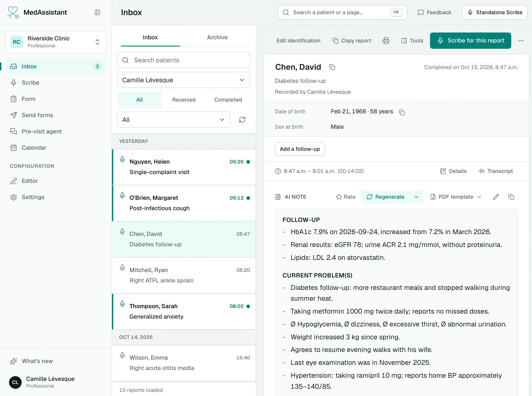This screenshot has height=396, width=532.
Task: Open Settings in the sidebar
Action: pos(56,197)
